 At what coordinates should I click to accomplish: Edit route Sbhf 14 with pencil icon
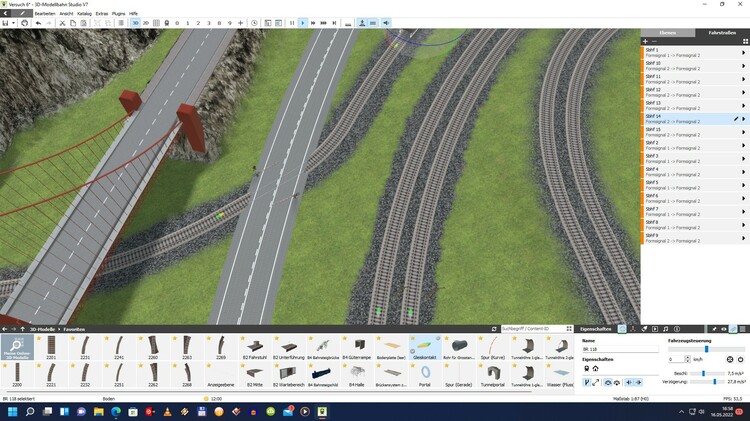(x=736, y=119)
